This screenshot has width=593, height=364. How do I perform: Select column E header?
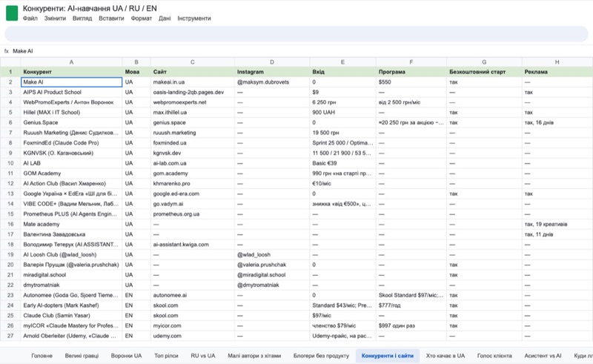click(342, 62)
